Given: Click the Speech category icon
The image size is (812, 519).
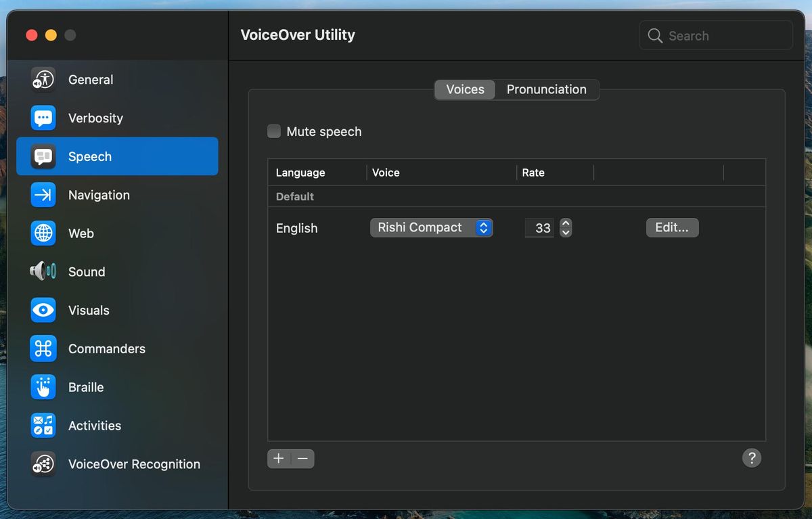Looking at the screenshot, I should point(43,156).
